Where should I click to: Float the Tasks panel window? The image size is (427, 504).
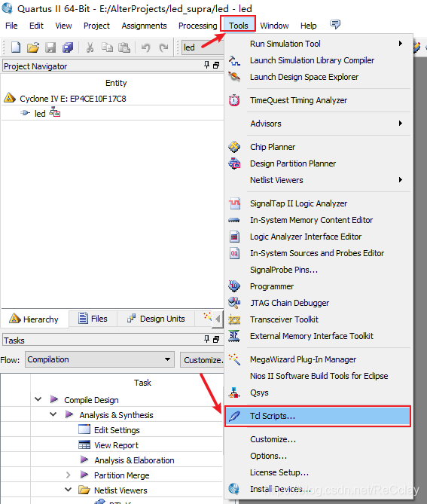point(216,340)
